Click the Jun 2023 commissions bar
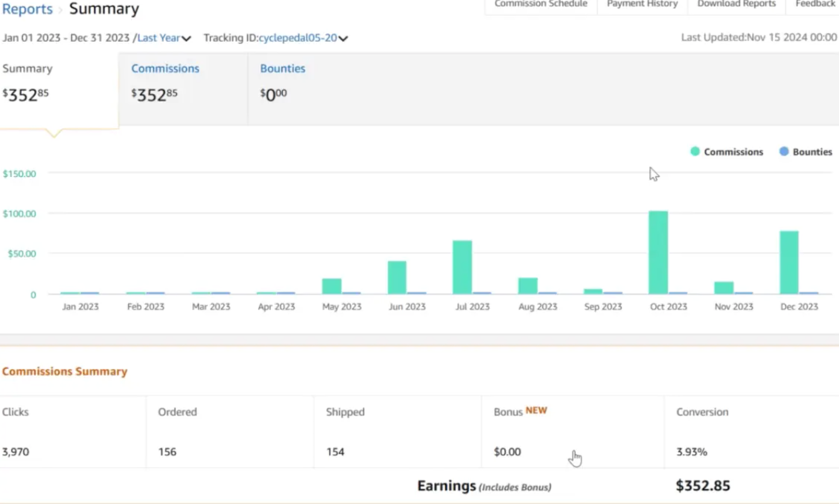Image resolution: width=839 pixels, height=504 pixels. coord(397,277)
